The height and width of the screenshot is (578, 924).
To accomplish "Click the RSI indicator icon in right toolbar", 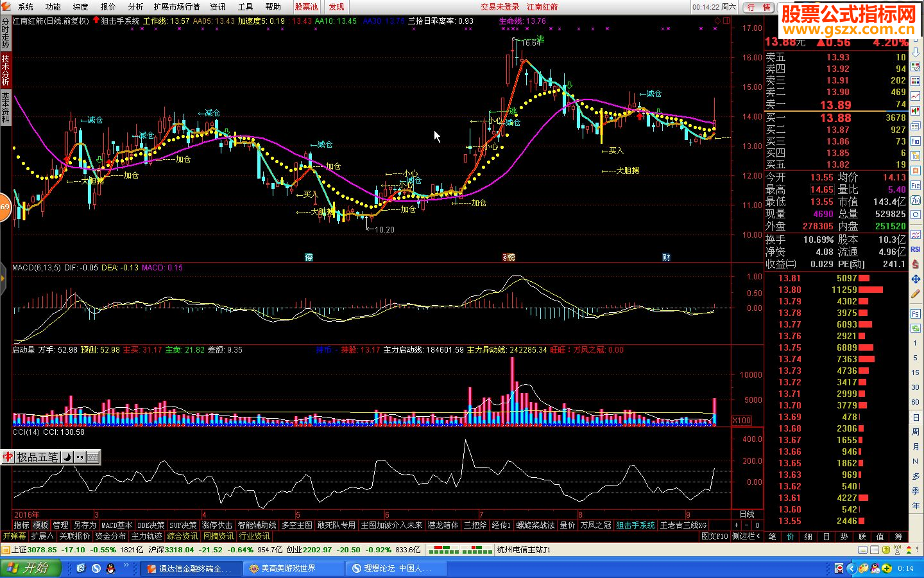I will click(x=916, y=249).
